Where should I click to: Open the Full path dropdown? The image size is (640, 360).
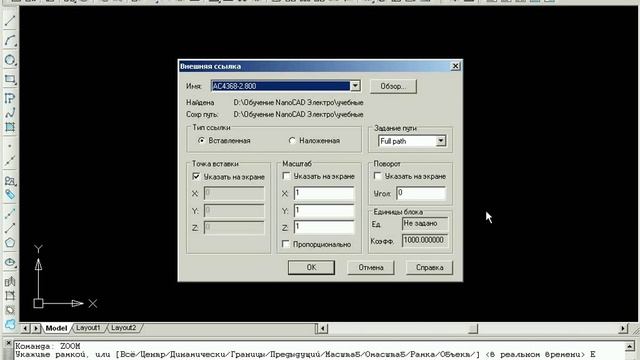pyautogui.click(x=441, y=141)
